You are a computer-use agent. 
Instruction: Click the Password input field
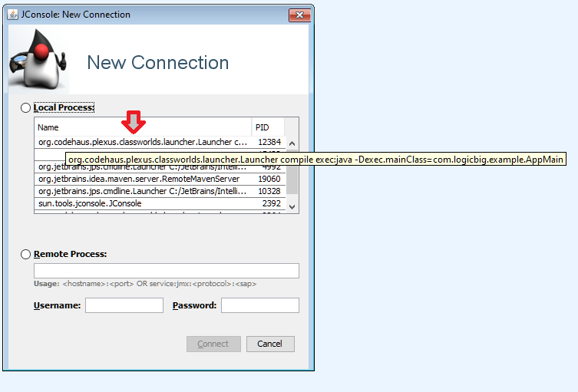click(260, 305)
